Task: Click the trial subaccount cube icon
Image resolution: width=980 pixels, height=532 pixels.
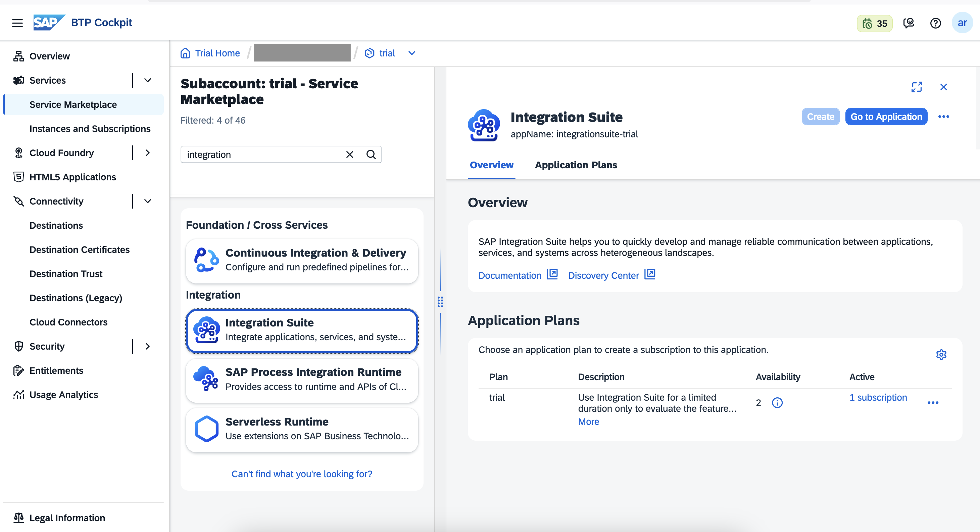Action: [369, 53]
